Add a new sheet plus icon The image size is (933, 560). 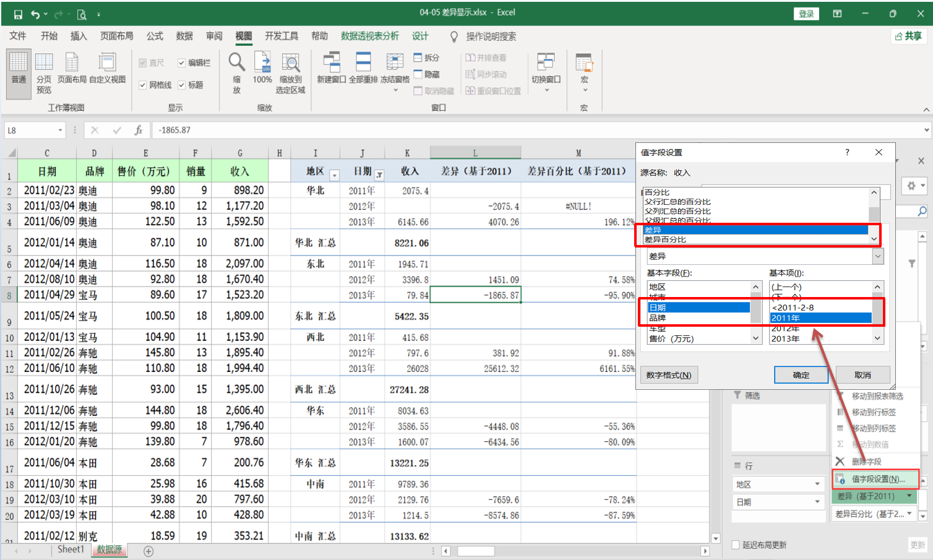pos(148,551)
